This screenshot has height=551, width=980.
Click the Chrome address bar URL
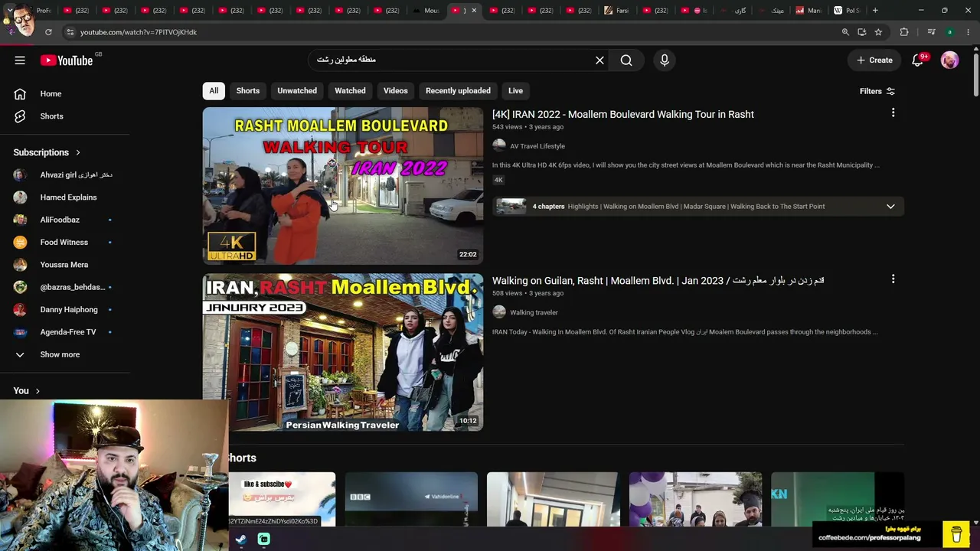(139, 32)
